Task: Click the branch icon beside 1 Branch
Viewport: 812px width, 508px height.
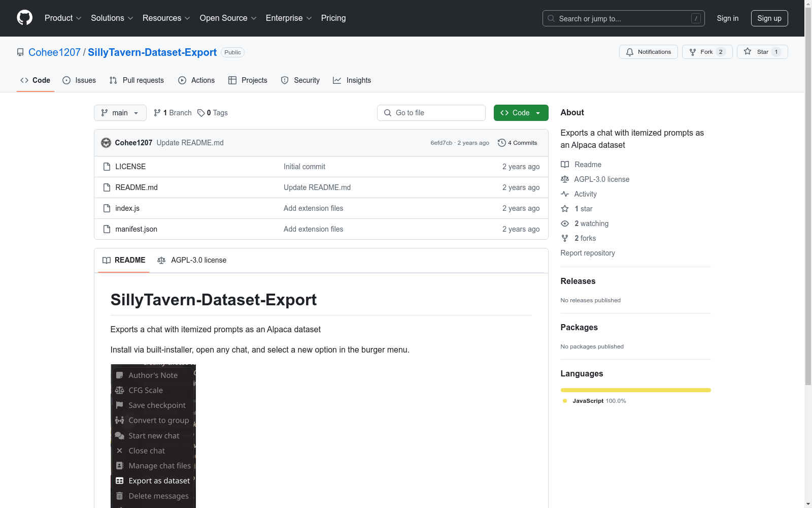Action: coord(157,113)
